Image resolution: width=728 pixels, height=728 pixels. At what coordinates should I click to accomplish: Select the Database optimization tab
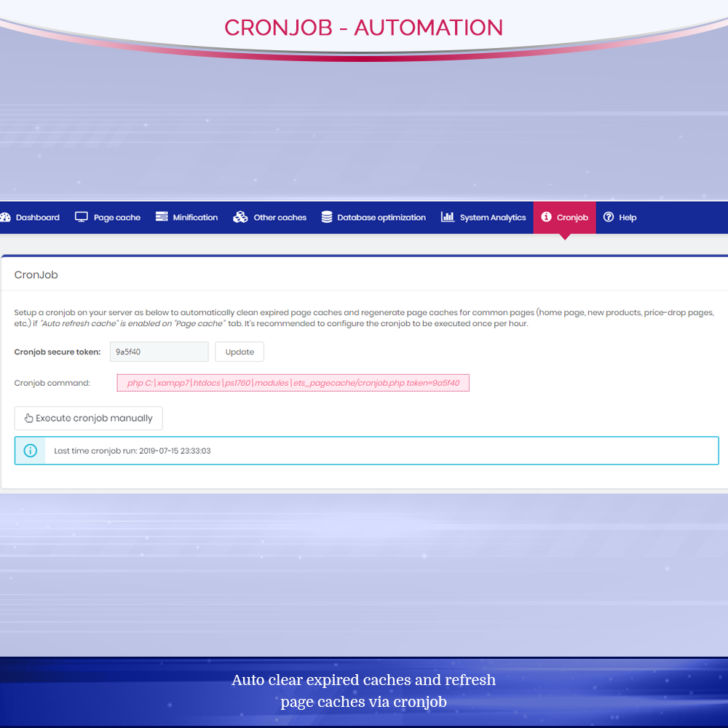tap(373, 217)
